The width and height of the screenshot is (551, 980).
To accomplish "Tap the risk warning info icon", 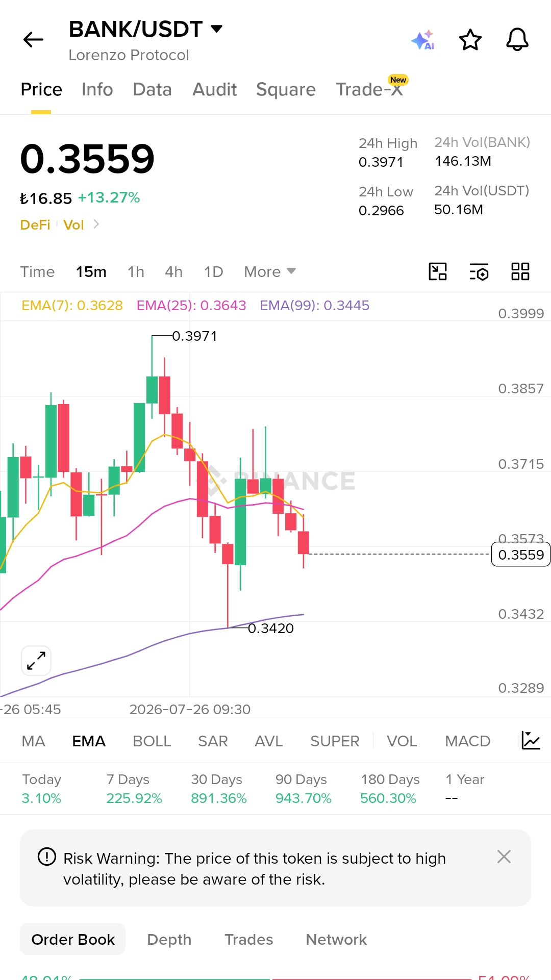I will click(47, 857).
